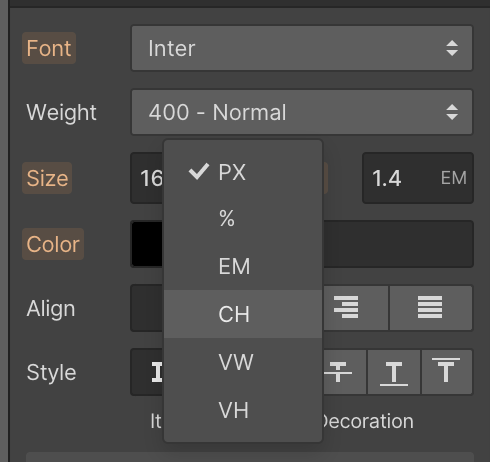Viewport: 490px width, 462px height.
Task: Click the black color swatch
Action: [x=147, y=244]
